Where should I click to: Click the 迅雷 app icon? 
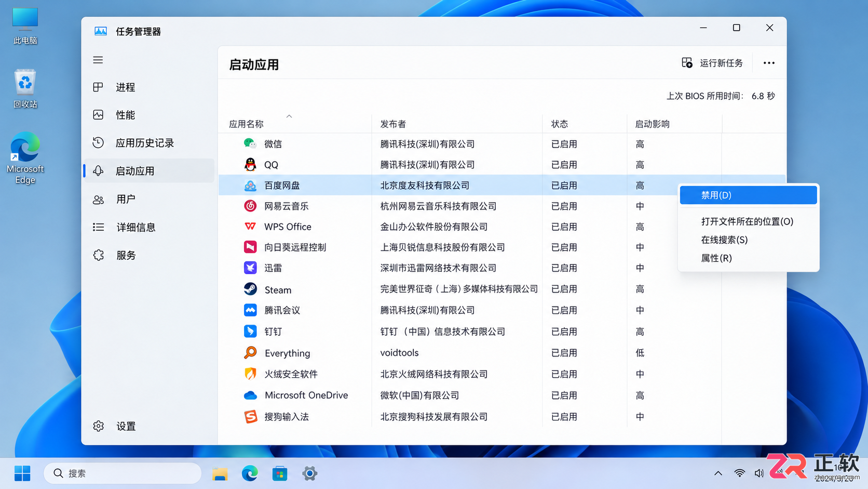pyautogui.click(x=250, y=268)
